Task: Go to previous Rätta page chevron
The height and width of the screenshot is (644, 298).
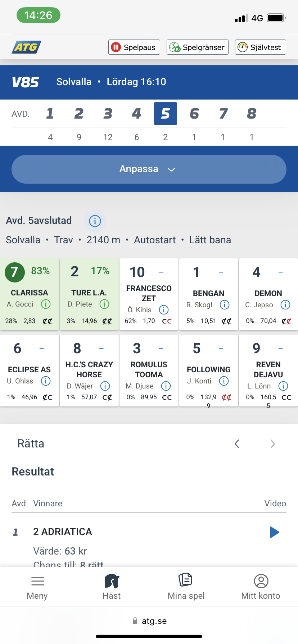Action: [x=237, y=444]
